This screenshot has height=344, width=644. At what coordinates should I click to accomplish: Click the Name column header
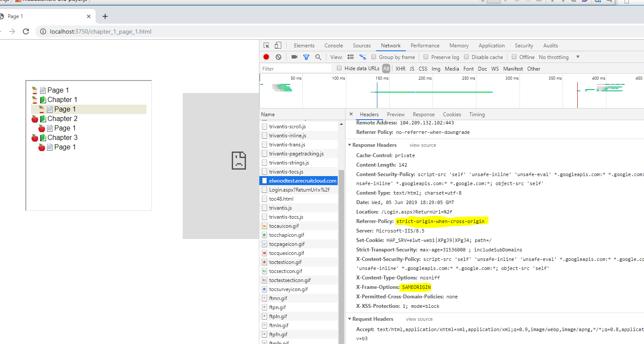pyautogui.click(x=302, y=115)
